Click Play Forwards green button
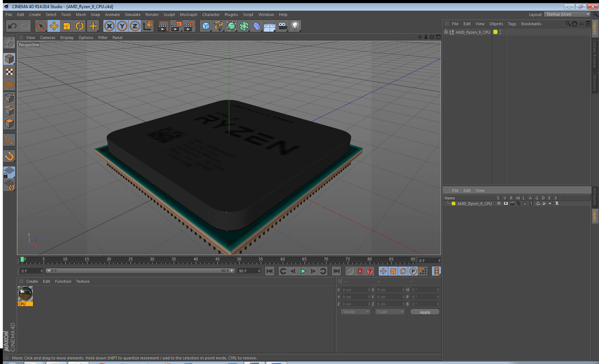This screenshot has width=599, height=364. click(x=303, y=271)
